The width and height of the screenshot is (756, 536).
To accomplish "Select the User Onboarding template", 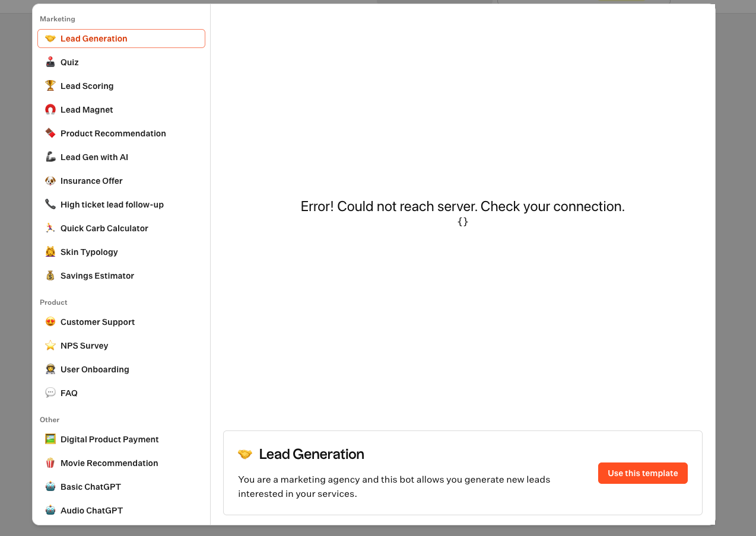I will tap(94, 369).
